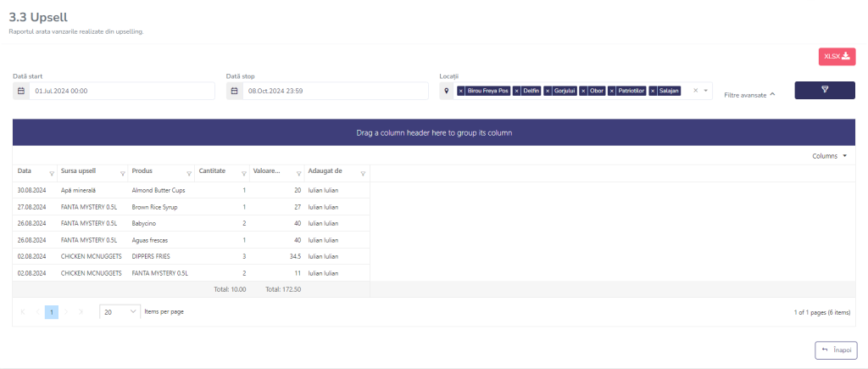The width and height of the screenshot is (868, 369).
Task: Click the filter icon on Adaugat de column
Action: click(x=363, y=173)
